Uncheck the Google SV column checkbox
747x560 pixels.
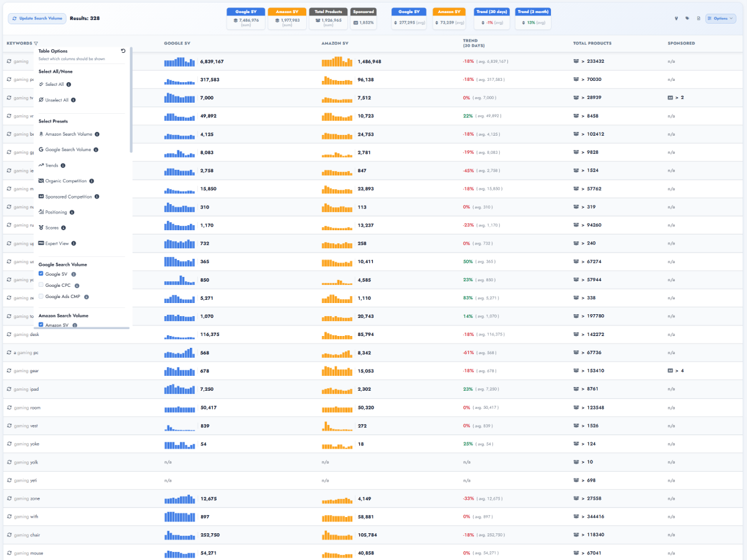tap(41, 274)
